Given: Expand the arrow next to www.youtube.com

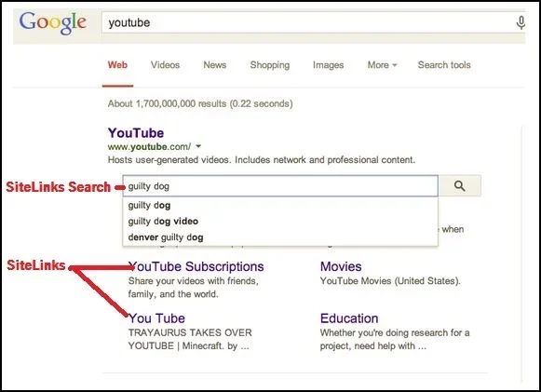Looking at the screenshot, I should click(x=198, y=146).
